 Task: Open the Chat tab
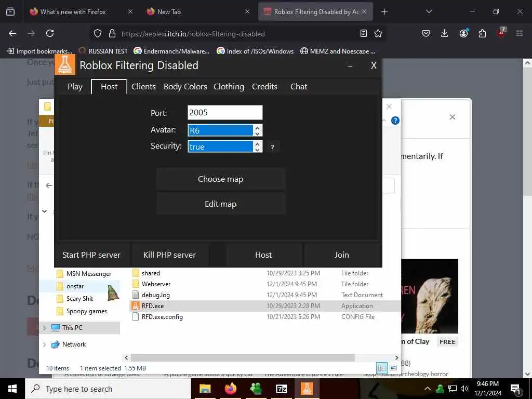[299, 87]
